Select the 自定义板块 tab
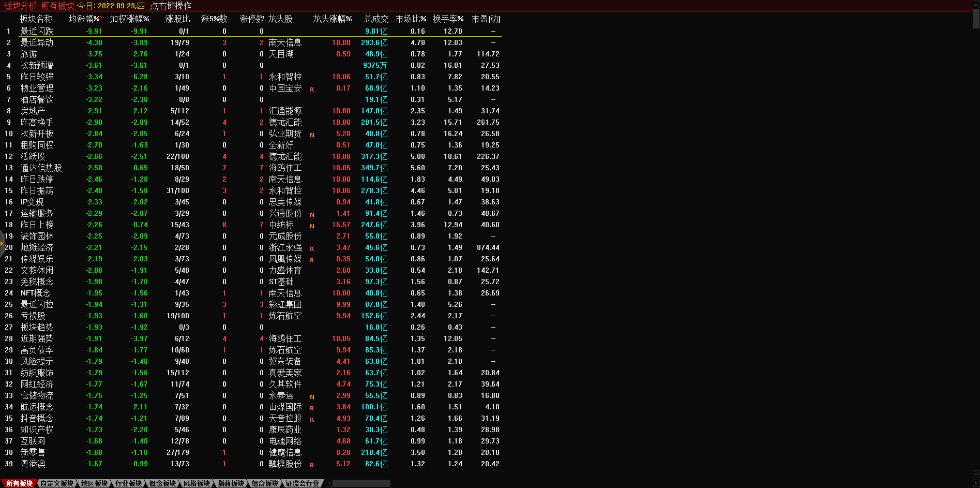The width and height of the screenshot is (980, 488). [x=57, y=483]
